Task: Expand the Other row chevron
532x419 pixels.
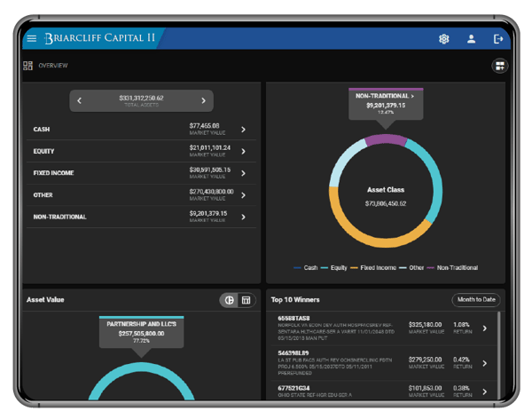Action: pos(243,195)
